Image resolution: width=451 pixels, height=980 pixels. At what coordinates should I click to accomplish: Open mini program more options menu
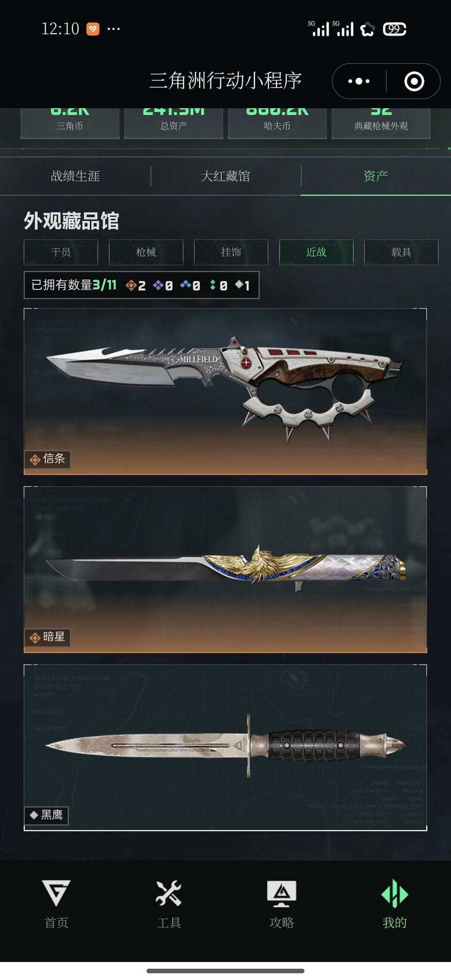pyautogui.click(x=359, y=81)
